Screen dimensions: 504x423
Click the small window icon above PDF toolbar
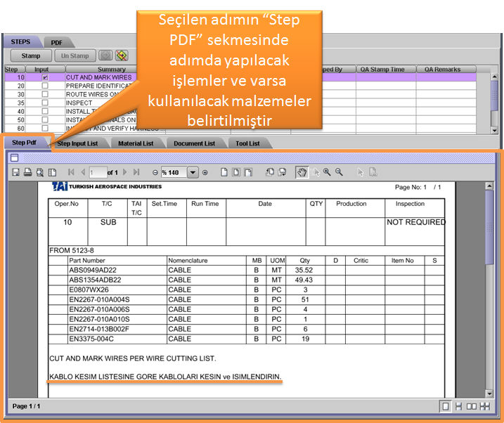click(15, 157)
